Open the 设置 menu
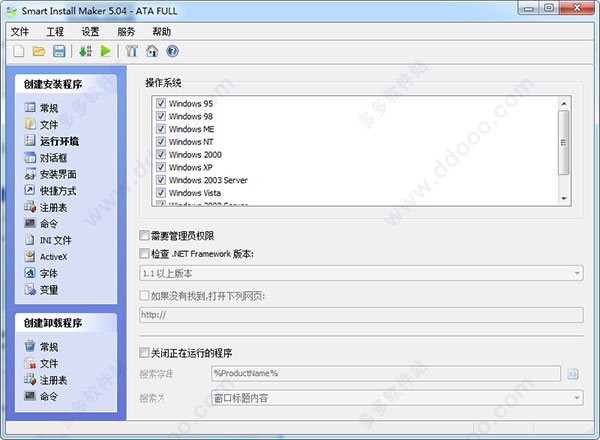This screenshot has height=440, width=600. pyautogui.click(x=90, y=31)
